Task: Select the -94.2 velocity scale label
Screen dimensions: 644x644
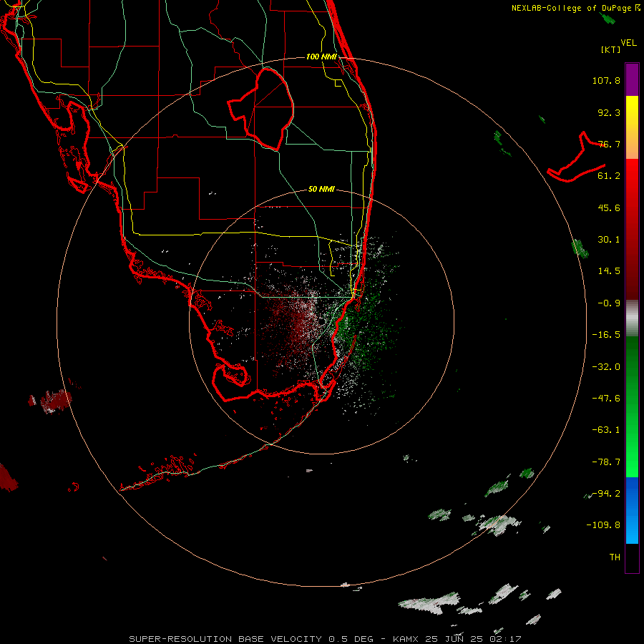Action: pos(606,494)
